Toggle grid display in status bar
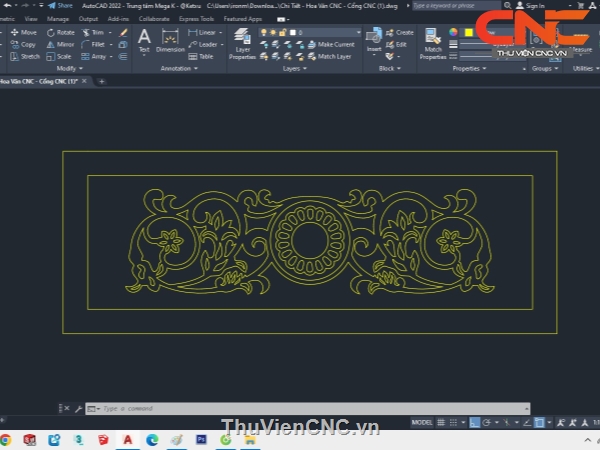Image resolution: width=600 pixels, height=450 pixels. (x=440, y=422)
